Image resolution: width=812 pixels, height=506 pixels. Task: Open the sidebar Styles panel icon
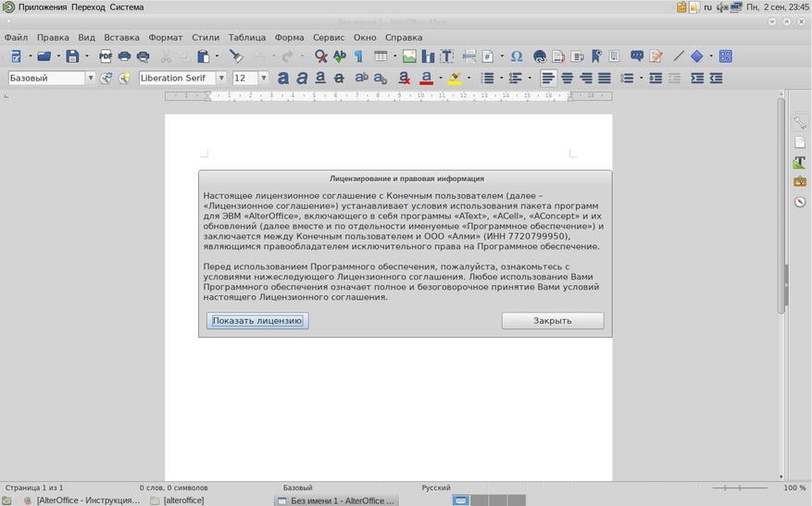tap(800, 163)
